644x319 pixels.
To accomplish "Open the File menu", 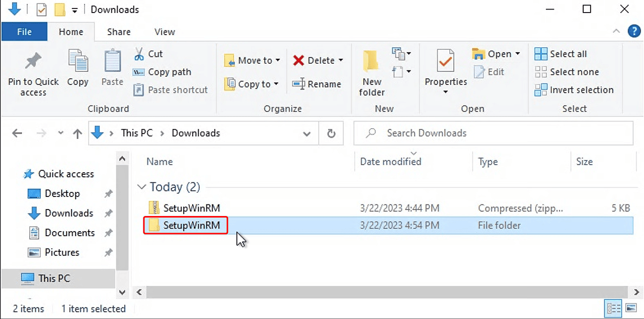I will (24, 32).
